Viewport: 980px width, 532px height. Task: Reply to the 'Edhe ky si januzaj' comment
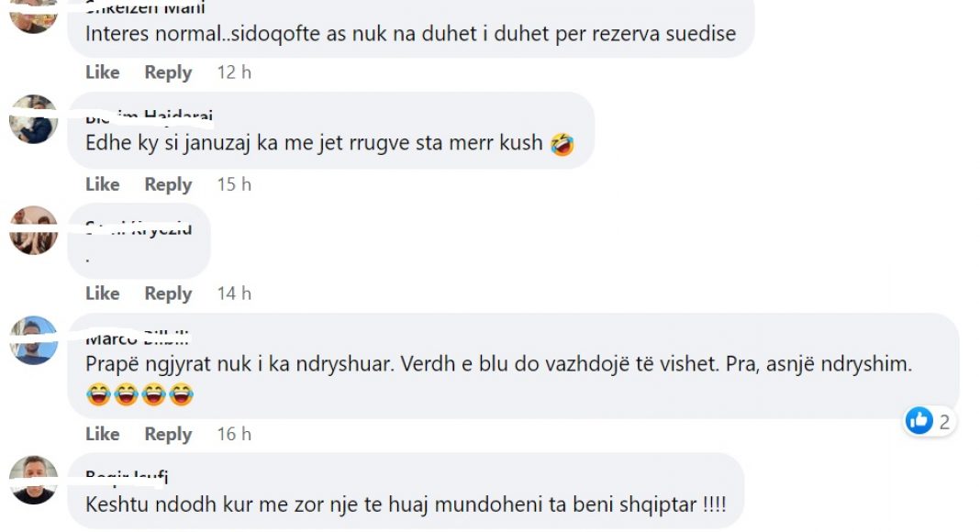click(168, 184)
